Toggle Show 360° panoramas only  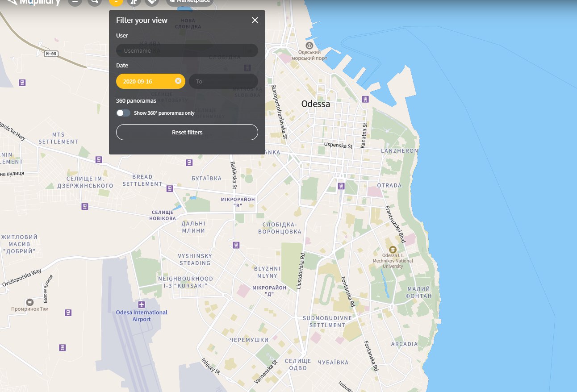click(x=123, y=113)
